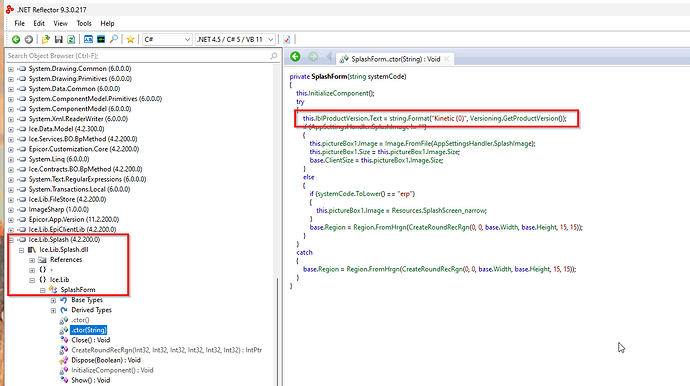This screenshot has height=386, width=690.
Task: Click the Refresh toolbar icon
Action: click(x=71, y=40)
